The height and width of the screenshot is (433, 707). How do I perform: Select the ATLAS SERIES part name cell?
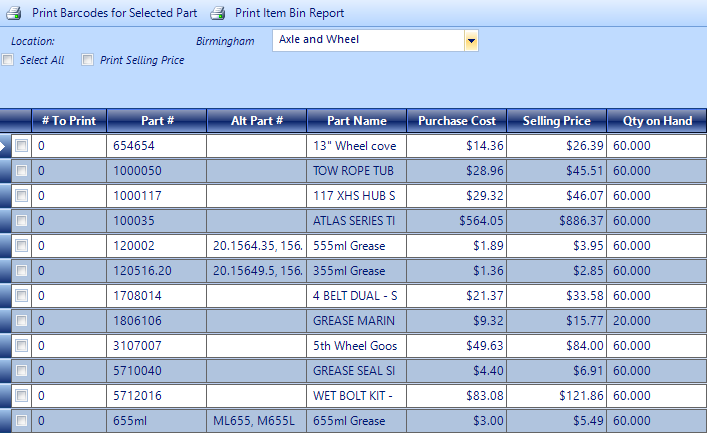coord(357,221)
